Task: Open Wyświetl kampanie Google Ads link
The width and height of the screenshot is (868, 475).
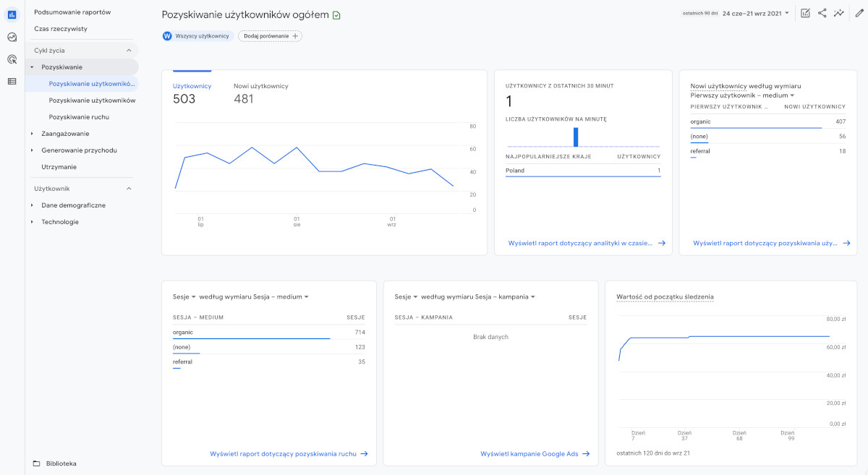Action: tap(535, 454)
